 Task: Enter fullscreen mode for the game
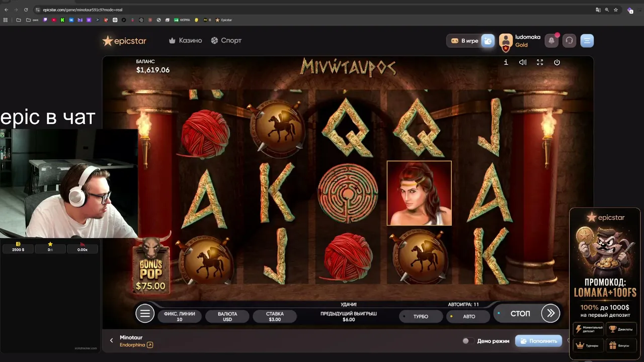pyautogui.click(x=540, y=62)
